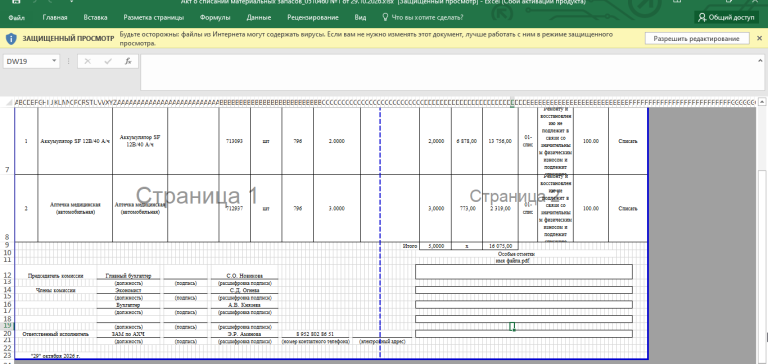Open the Данные tab
This screenshot has width=768, height=364.
pyautogui.click(x=259, y=18)
